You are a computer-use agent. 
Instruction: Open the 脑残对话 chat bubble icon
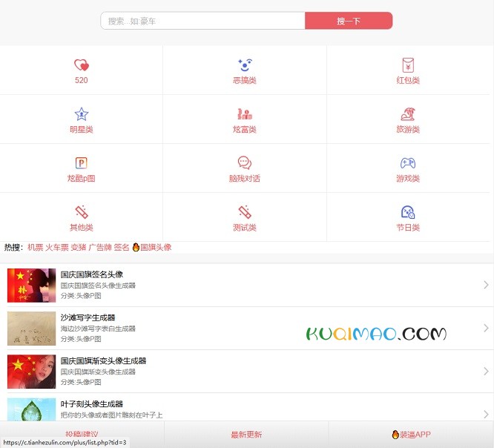pos(245,163)
